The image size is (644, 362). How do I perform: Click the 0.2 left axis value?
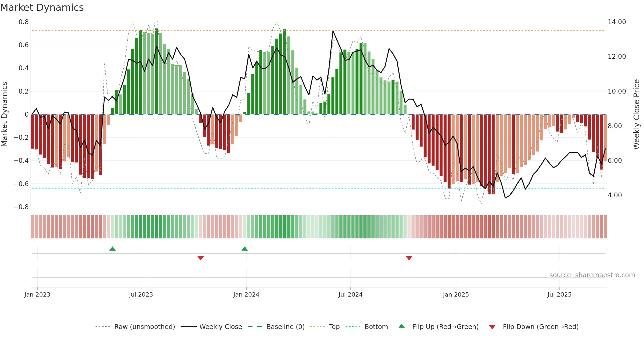point(24,91)
